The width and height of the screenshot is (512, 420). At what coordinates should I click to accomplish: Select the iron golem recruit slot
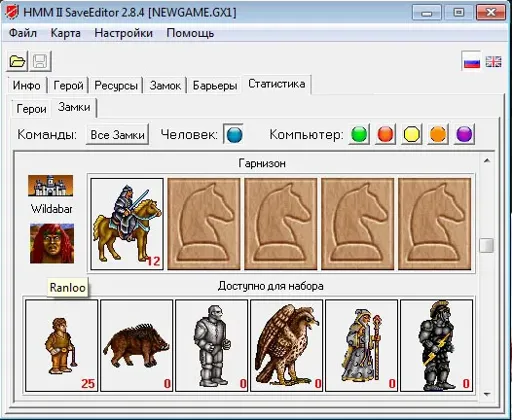pyautogui.click(x=212, y=345)
